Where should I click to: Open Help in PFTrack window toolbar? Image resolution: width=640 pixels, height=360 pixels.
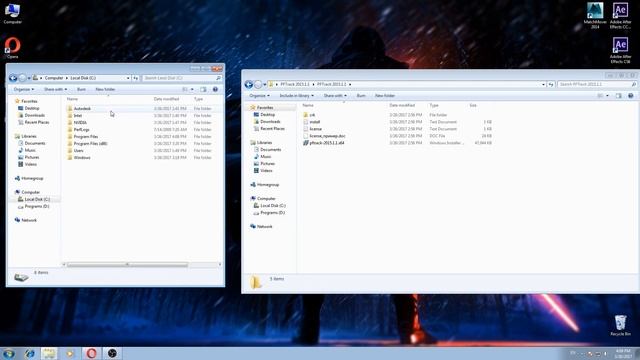click(631, 96)
